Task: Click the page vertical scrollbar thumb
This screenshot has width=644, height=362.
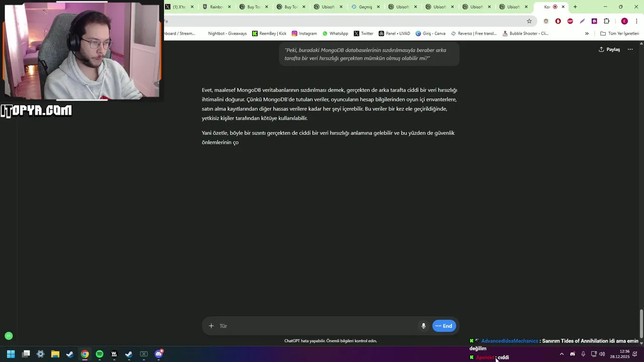Action: tap(641, 324)
